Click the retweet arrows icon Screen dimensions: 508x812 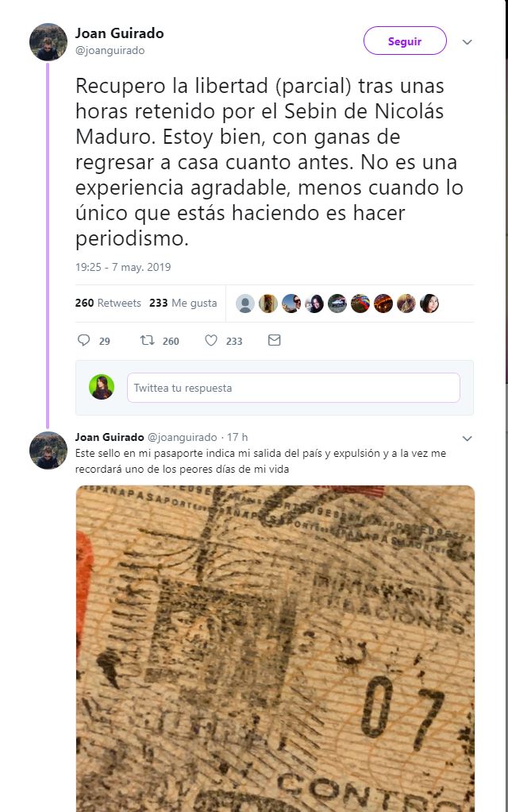click(x=148, y=340)
